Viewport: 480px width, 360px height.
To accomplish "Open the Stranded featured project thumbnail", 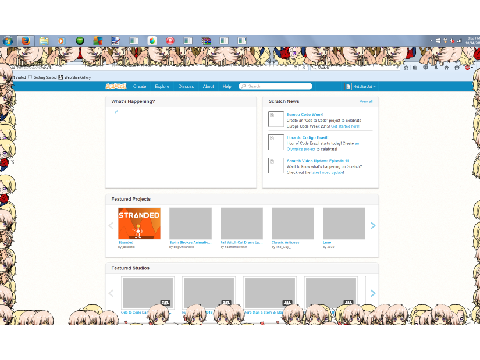I will click(x=139, y=223).
